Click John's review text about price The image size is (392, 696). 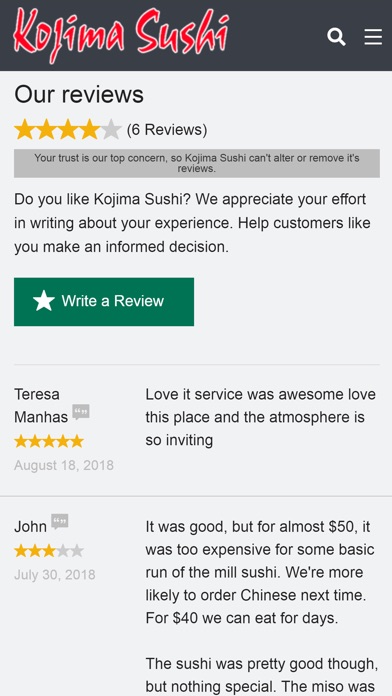261,573
